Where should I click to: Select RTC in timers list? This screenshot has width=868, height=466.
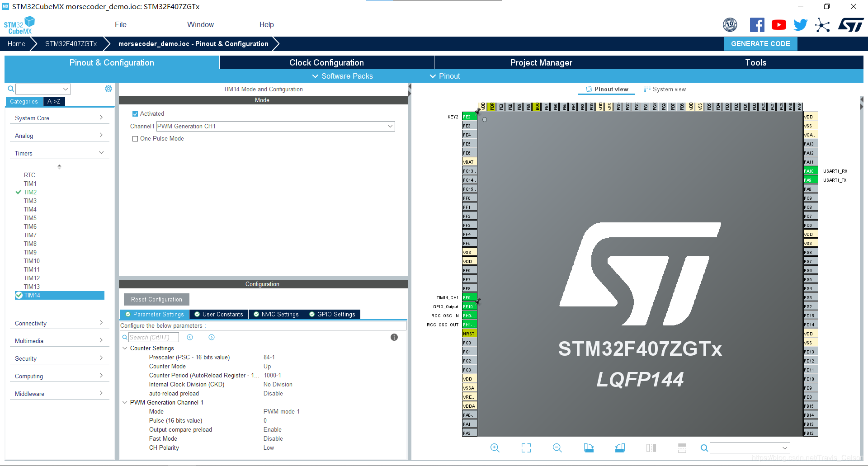tap(29, 175)
